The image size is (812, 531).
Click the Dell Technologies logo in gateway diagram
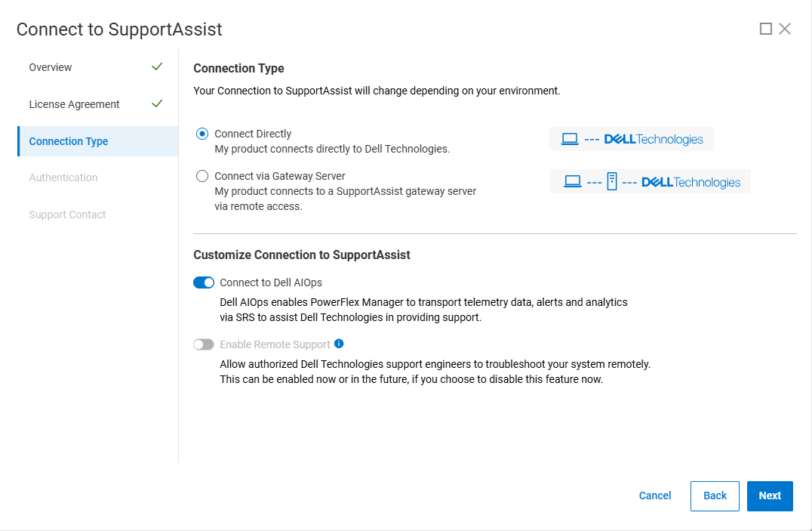pyautogui.click(x=692, y=181)
